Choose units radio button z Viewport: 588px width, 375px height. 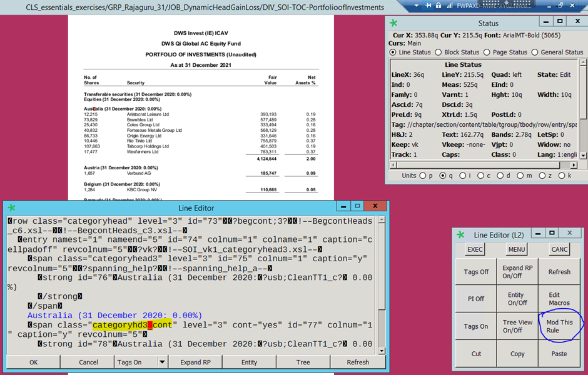tap(542, 176)
